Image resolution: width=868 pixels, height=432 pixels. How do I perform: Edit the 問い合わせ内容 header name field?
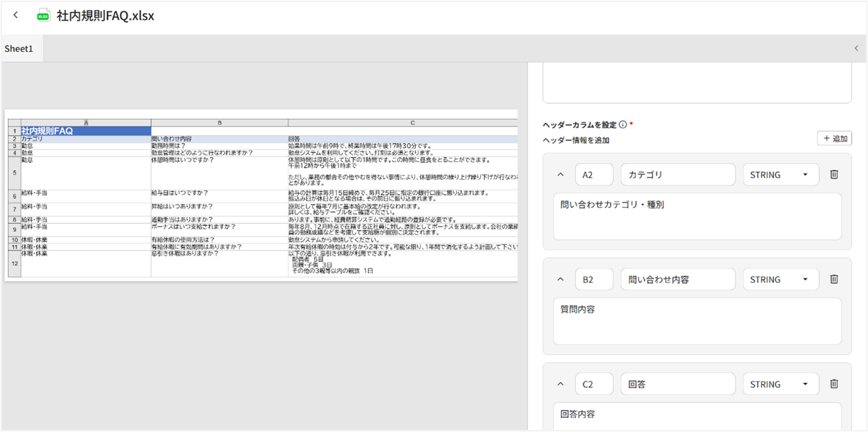click(678, 280)
